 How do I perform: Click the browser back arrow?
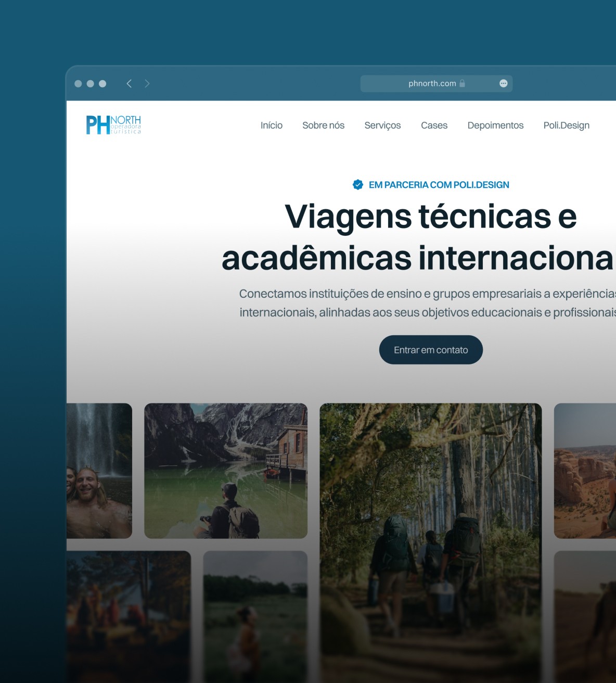129,83
